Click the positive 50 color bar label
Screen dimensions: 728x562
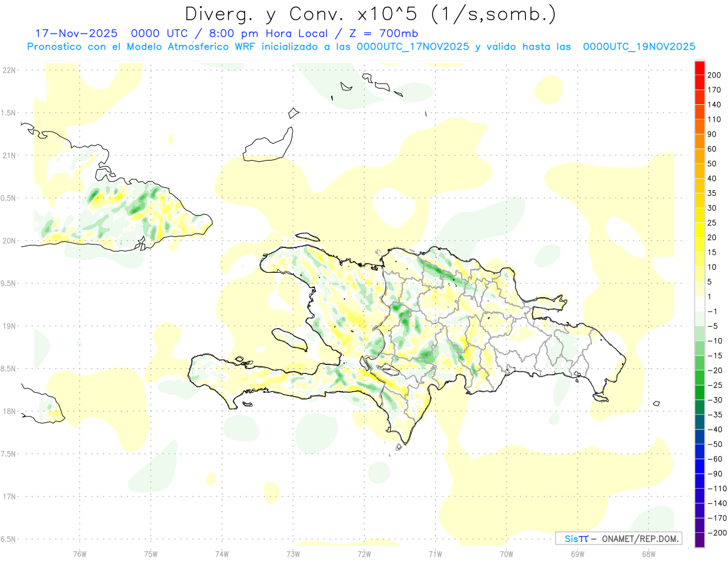click(x=712, y=164)
